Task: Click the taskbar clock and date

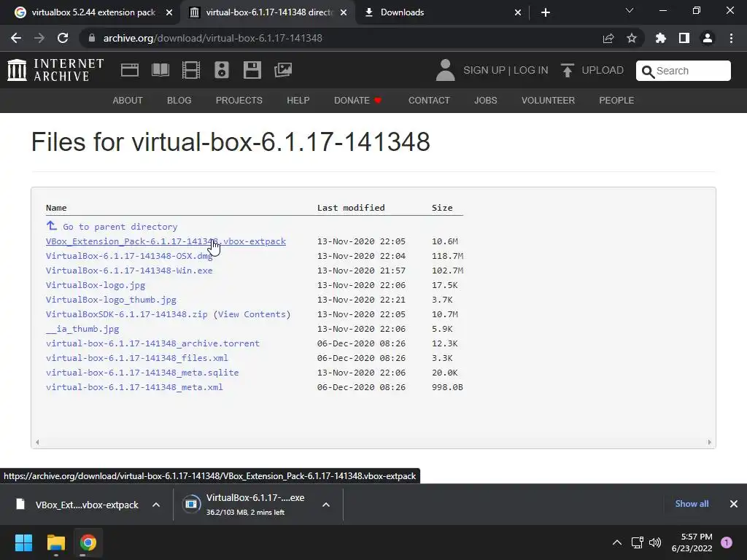Action: (692, 542)
